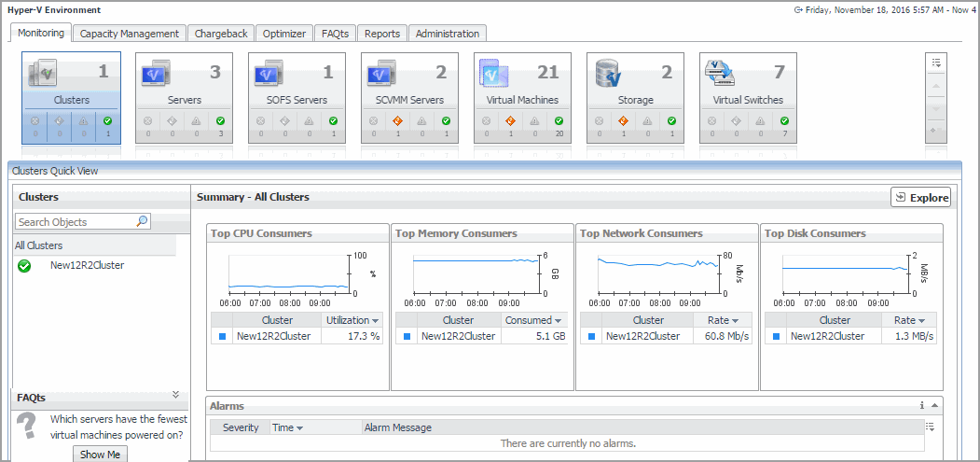This screenshot has width=980, height=462.
Task: Click New12R2Cluster in Top Disk Consumers table
Action: (827, 336)
